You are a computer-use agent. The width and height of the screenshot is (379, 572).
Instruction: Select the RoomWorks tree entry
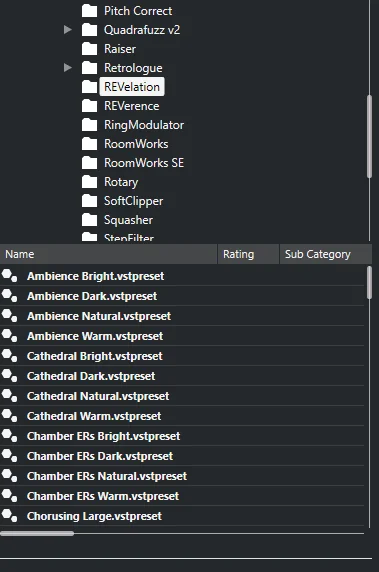coord(136,144)
